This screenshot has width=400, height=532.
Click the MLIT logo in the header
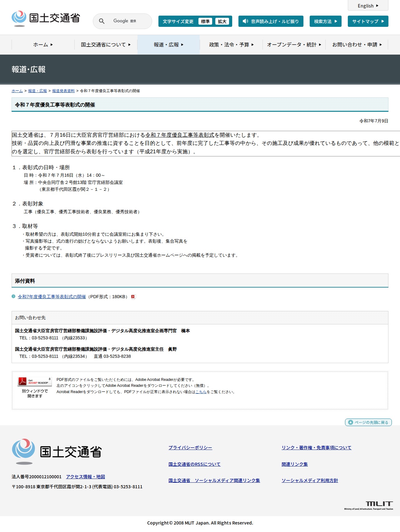tap(46, 18)
